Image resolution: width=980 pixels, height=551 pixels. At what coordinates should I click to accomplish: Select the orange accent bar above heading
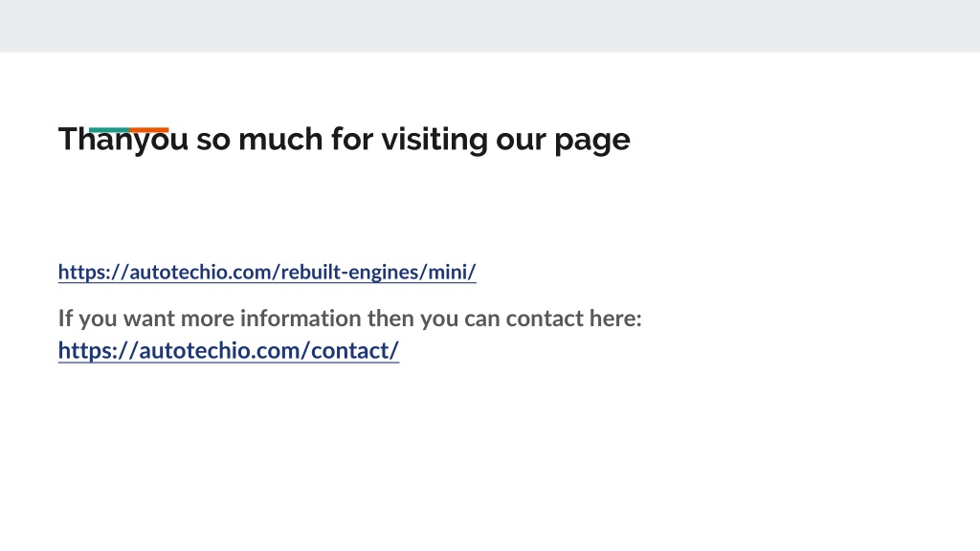coord(148,130)
